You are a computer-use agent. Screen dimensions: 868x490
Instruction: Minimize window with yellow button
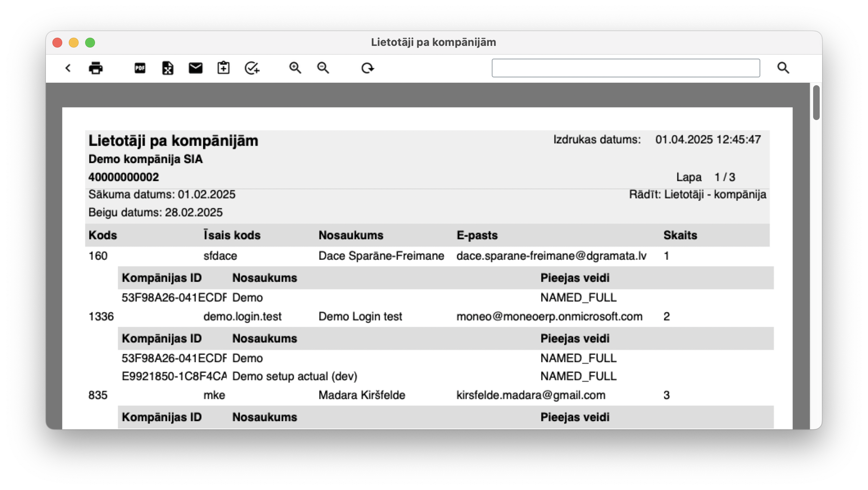[74, 43]
